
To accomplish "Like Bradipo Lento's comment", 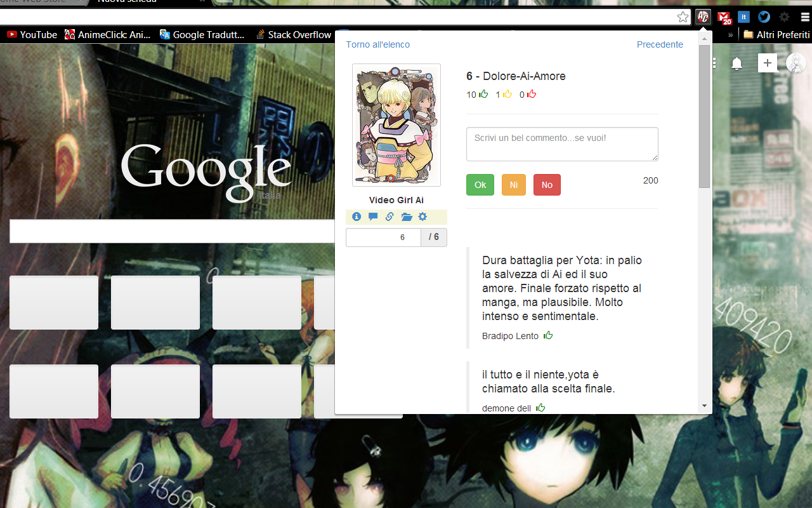I will (548, 335).
